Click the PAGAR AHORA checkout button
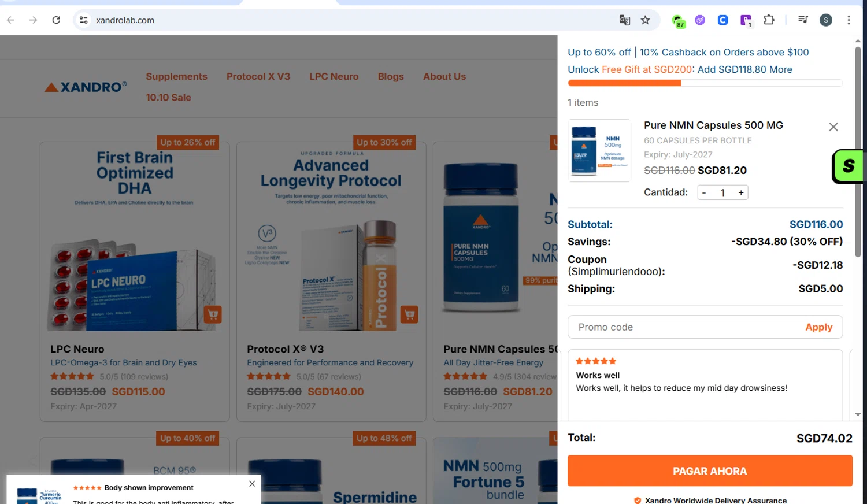Viewport: 867px width, 504px height. pyautogui.click(x=710, y=470)
